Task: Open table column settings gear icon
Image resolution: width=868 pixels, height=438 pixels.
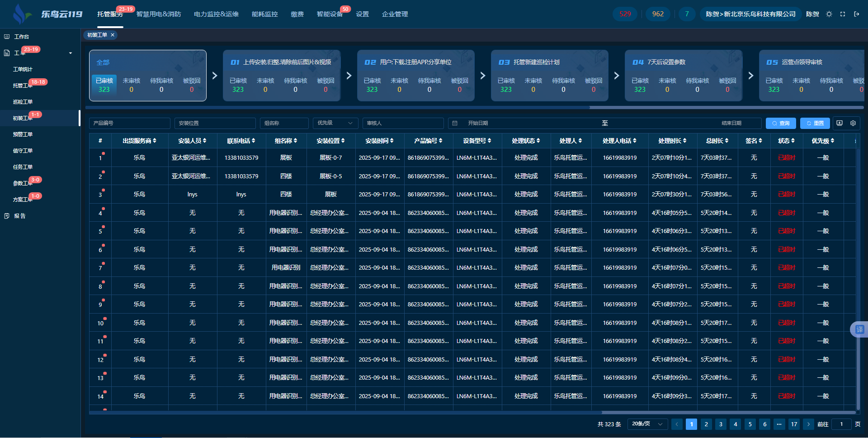Action: point(853,123)
